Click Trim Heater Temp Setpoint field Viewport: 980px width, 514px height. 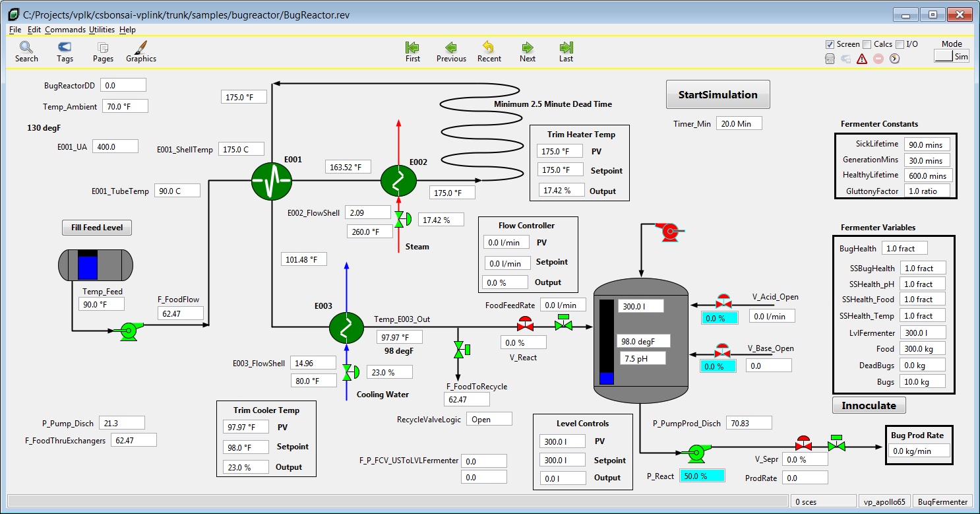pos(561,170)
